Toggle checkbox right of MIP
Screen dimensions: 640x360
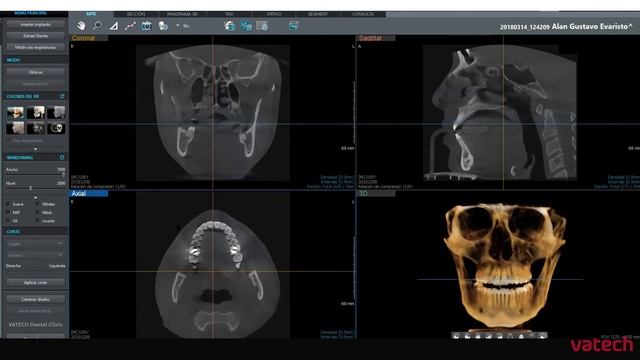[x=37, y=212]
